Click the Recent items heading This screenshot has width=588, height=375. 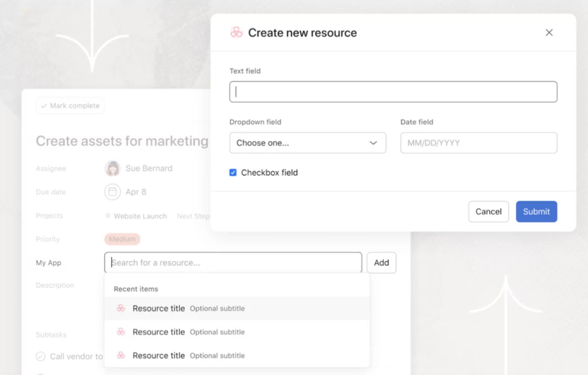(x=136, y=289)
